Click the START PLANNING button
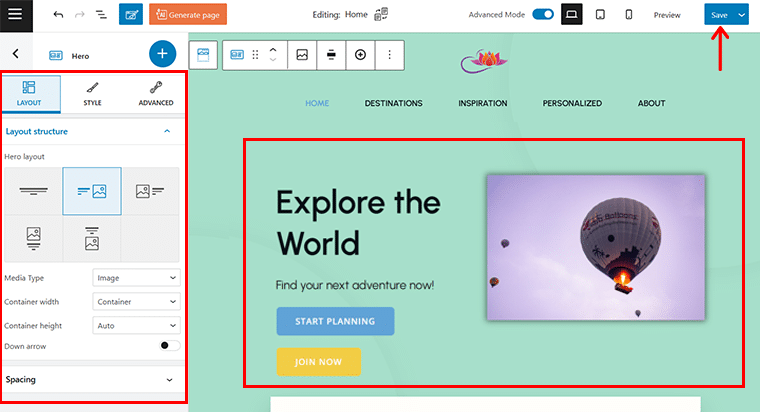This screenshot has width=760, height=412. coord(335,321)
